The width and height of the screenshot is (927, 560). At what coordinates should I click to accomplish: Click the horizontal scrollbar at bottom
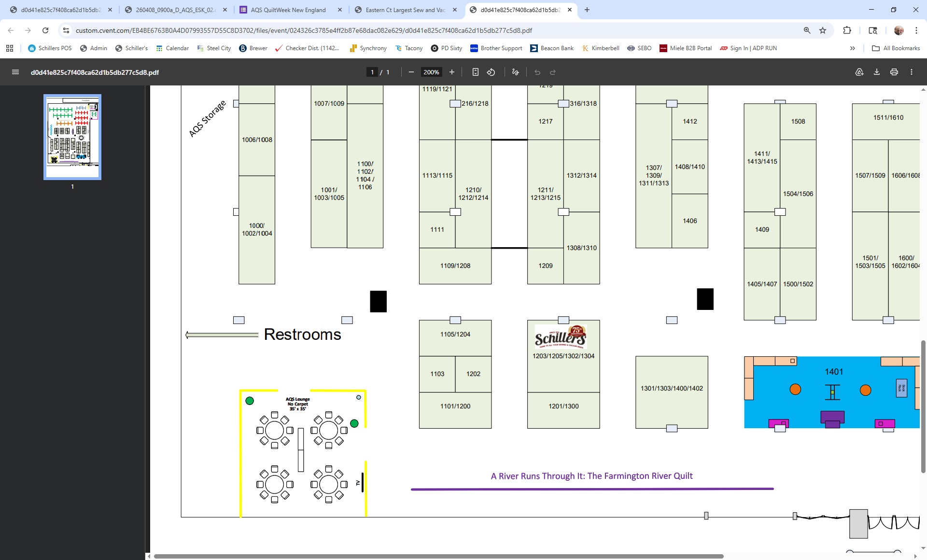tap(438, 556)
